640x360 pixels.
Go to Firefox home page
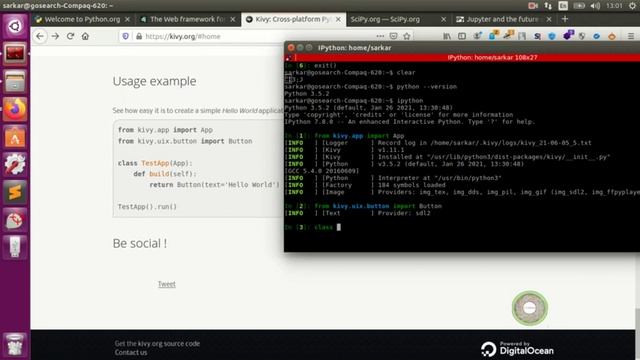[x=85, y=36]
